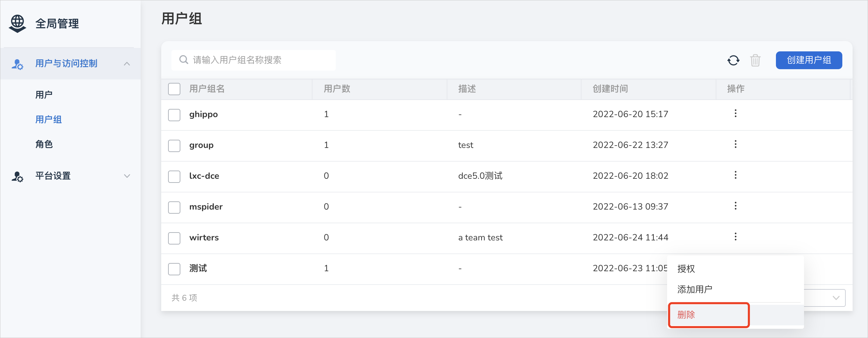Image resolution: width=868 pixels, height=338 pixels.
Task: Click the search magnifier icon
Action: 184,60
